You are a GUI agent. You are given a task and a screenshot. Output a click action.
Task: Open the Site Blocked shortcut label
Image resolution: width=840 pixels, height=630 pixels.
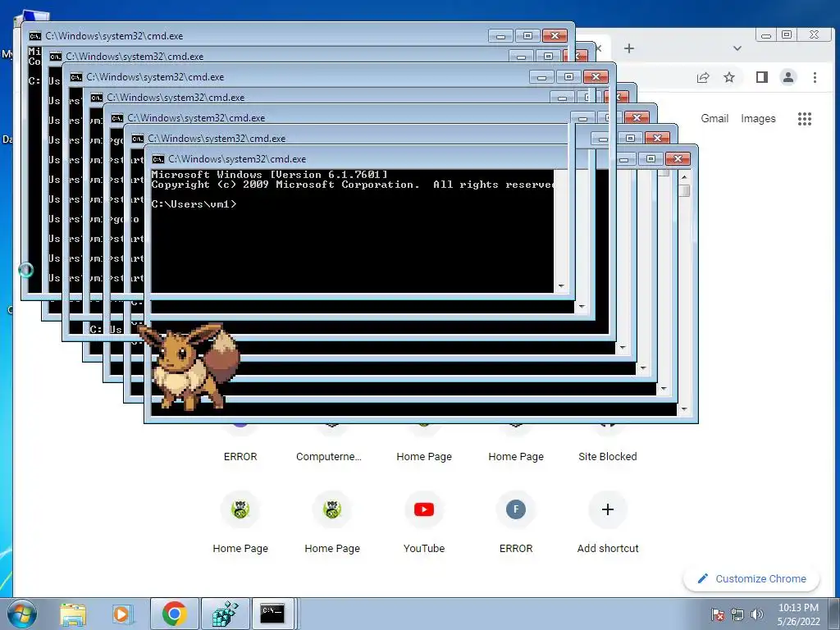pos(608,456)
